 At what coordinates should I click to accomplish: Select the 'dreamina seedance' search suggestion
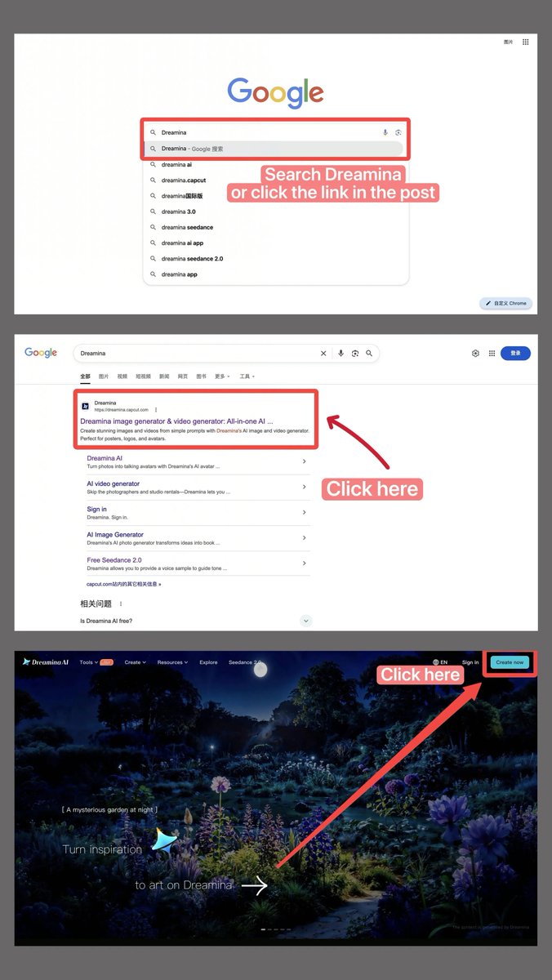(x=187, y=227)
